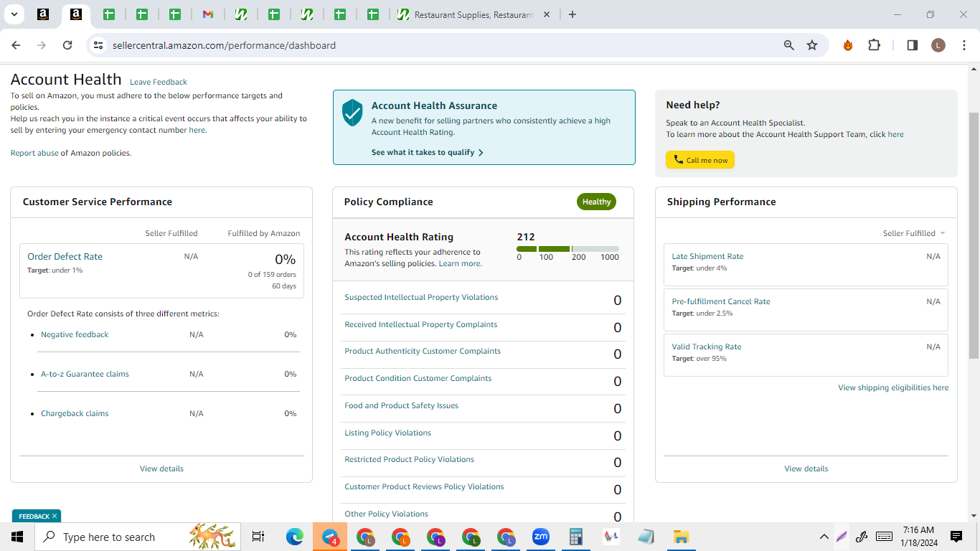The width and height of the screenshot is (980, 551).
Task: Show hidden system tray icons
Action: point(824,537)
